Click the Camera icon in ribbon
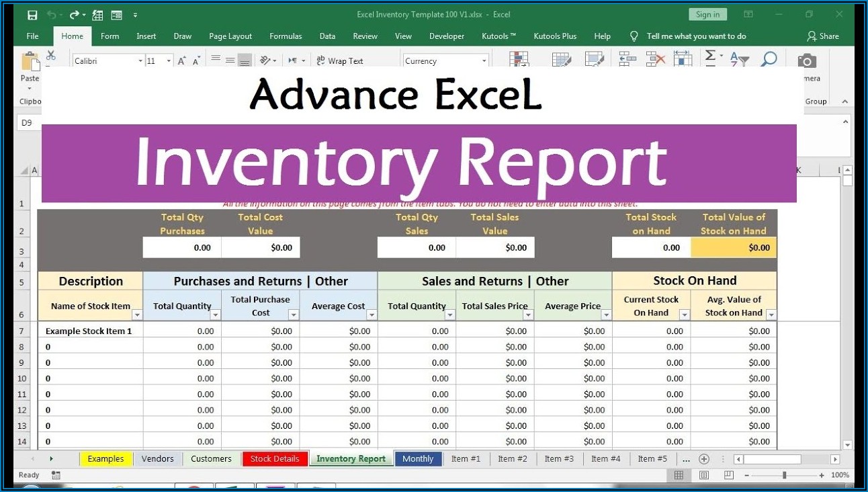This screenshot has height=492, width=868. 807,61
